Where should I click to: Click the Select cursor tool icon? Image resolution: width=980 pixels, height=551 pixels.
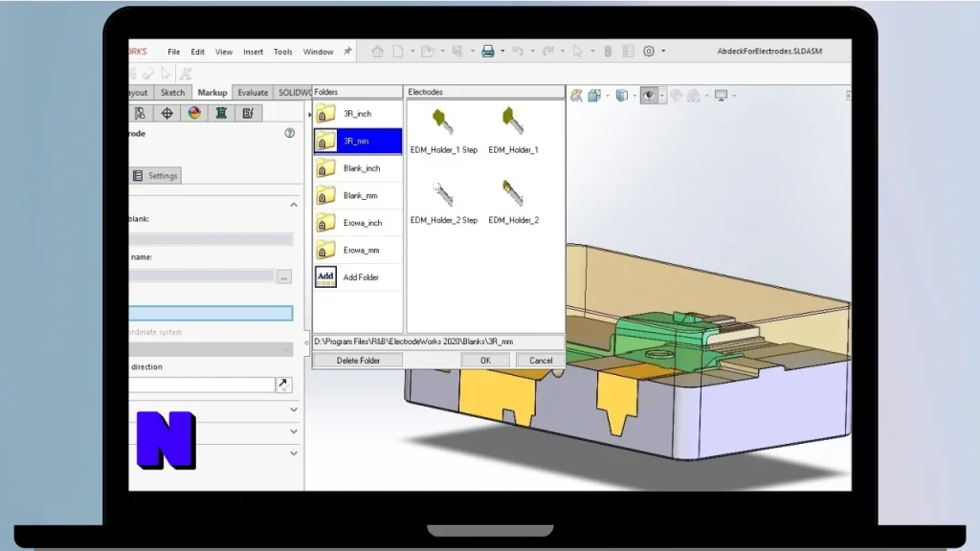tap(577, 52)
